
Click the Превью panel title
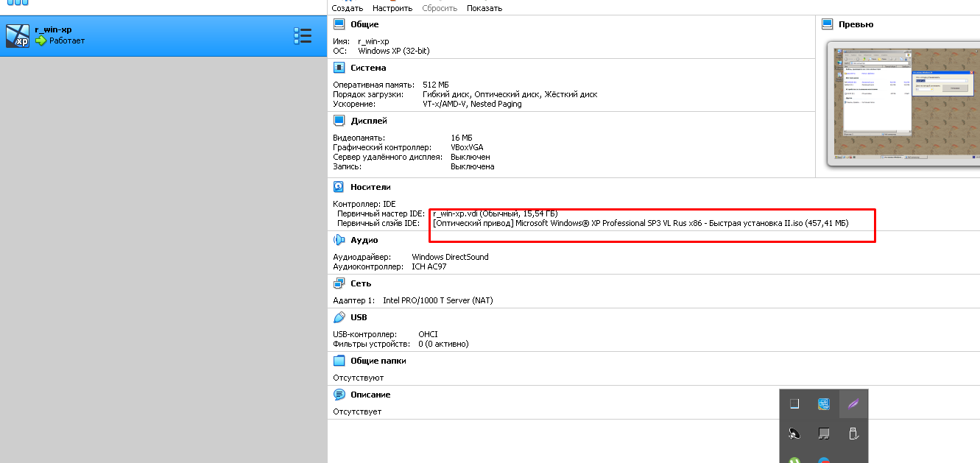tap(856, 24)
